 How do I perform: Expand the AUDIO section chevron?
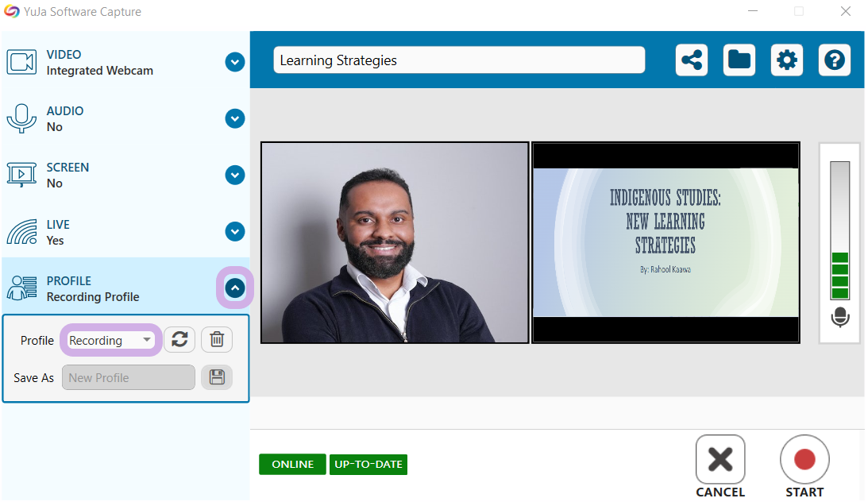pyautogui.click(x=235, y=119)
